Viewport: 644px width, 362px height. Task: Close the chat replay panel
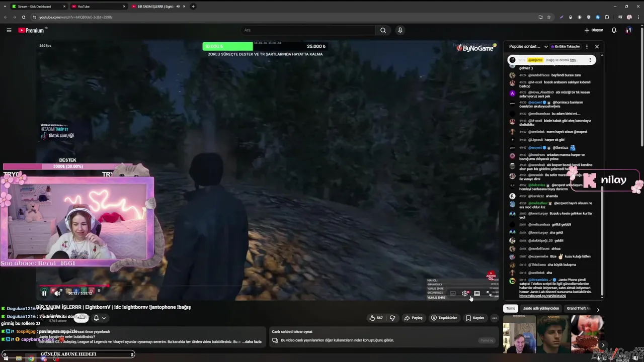pos(597,47)
